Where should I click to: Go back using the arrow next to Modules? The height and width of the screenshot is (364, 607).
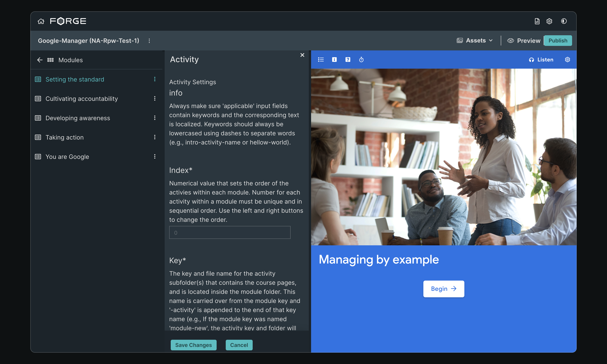click(x=40, y=60)
